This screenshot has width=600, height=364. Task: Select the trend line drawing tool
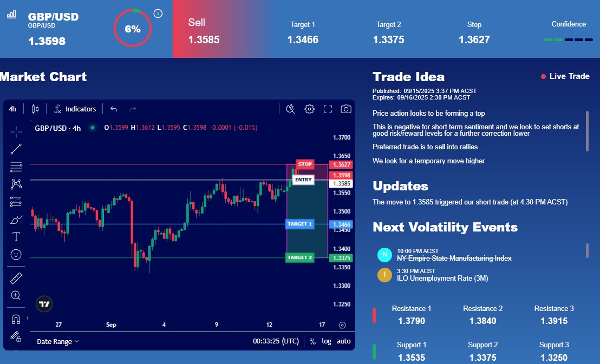click(16, 149)
